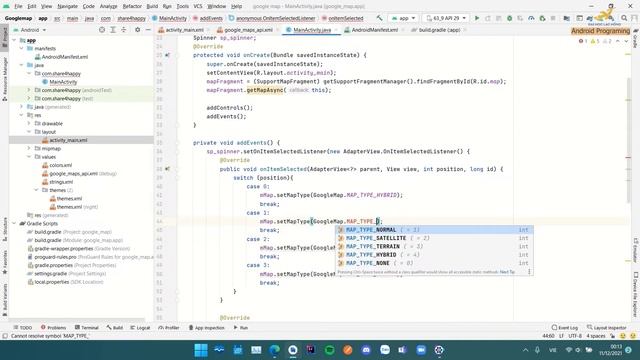Open the Build menu
The image size is (640, 360).
coord(152,7)
